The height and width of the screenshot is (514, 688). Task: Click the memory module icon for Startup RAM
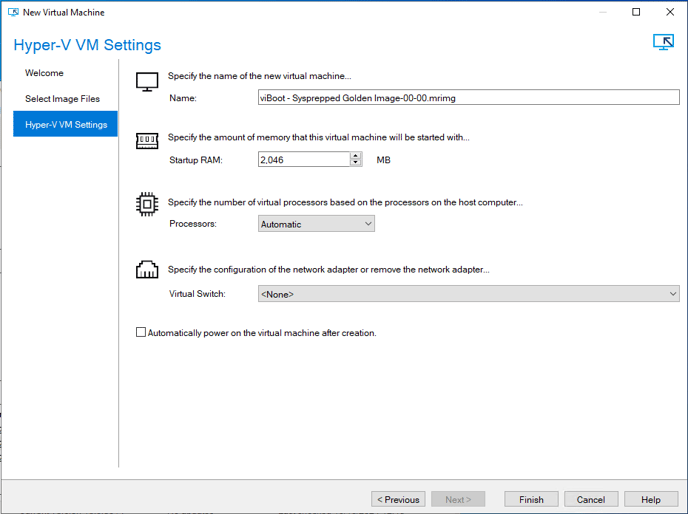tap(147, 141)
